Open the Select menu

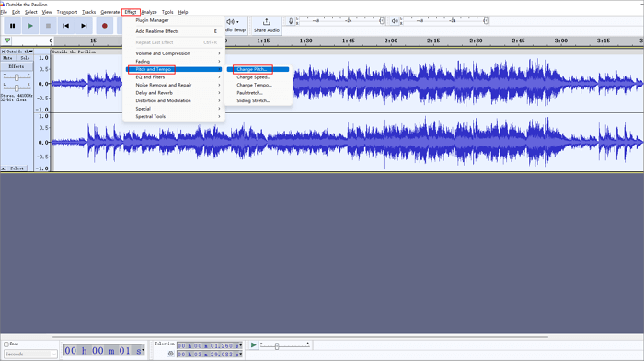(30, 12)
